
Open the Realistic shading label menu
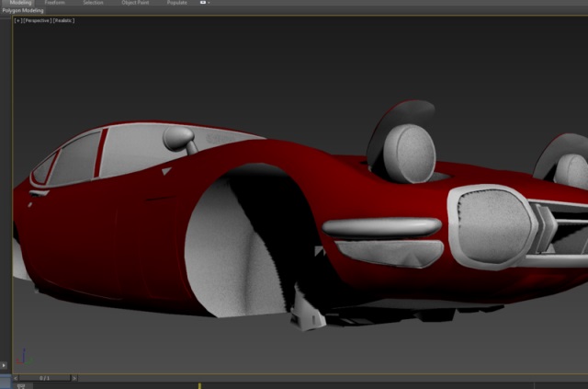(x=63, y=20)
